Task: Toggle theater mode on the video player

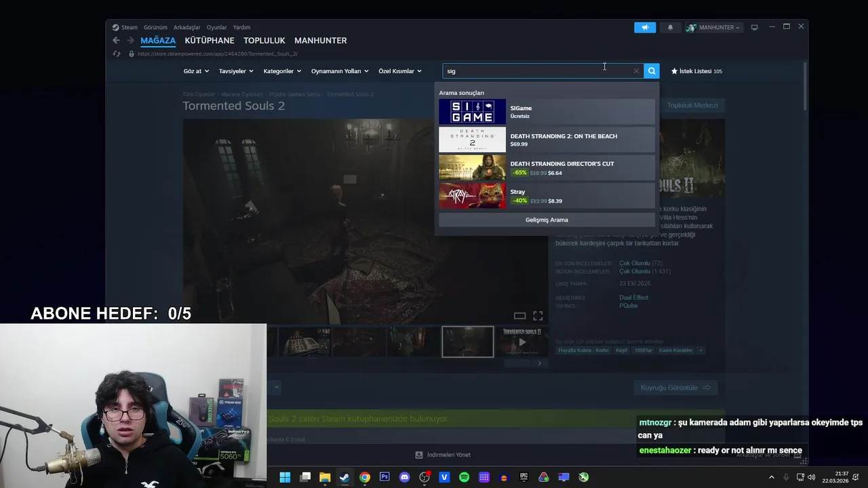Action: click(x=519, y=316)
